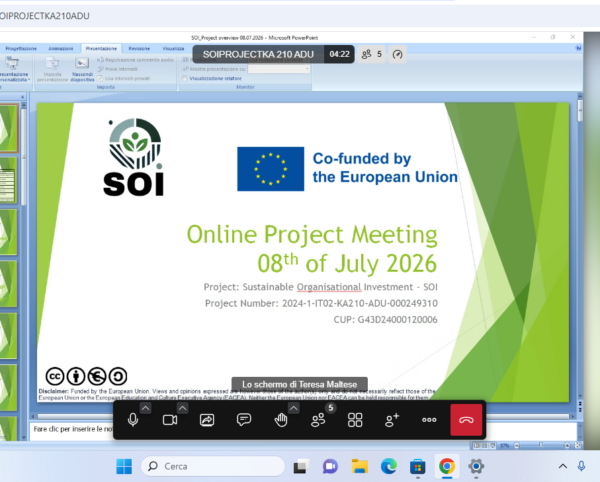600x482 pixels.
Task: Click the horizontal scrollbar below the slide
Action: pos(302,416)
